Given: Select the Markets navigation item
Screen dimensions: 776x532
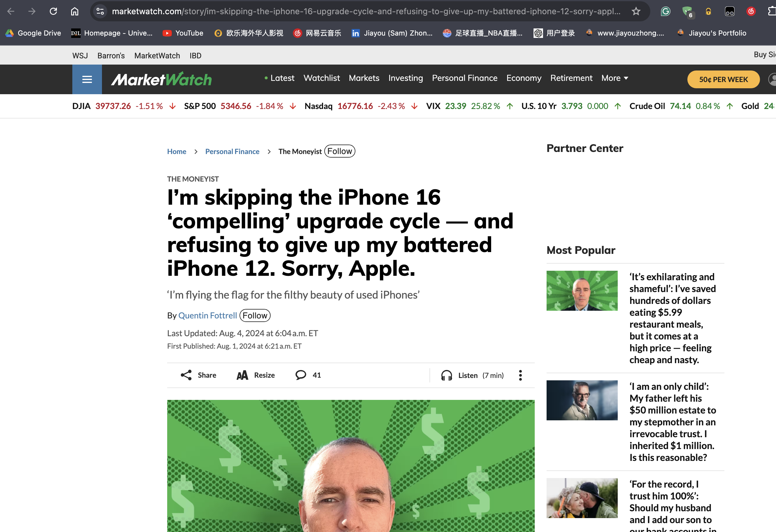Looking at the screenshot, I should tap(364, 78).
